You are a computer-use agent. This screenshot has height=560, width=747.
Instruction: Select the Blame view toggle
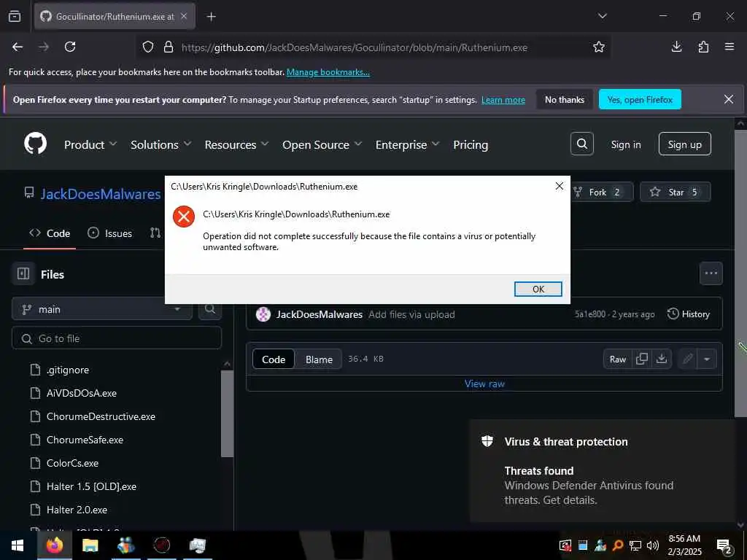(x=319, y=359)
